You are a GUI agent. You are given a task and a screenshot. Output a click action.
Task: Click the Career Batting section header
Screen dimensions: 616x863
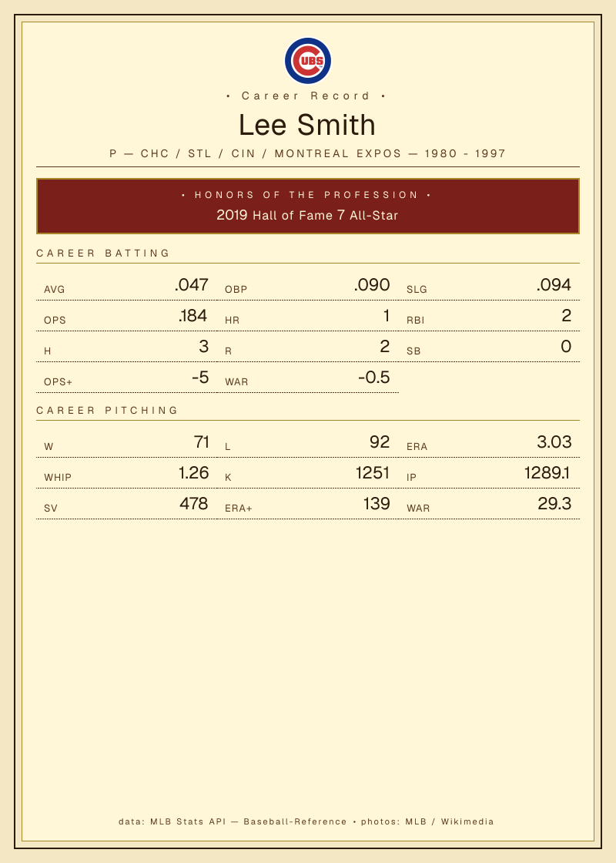pos(103,254)
